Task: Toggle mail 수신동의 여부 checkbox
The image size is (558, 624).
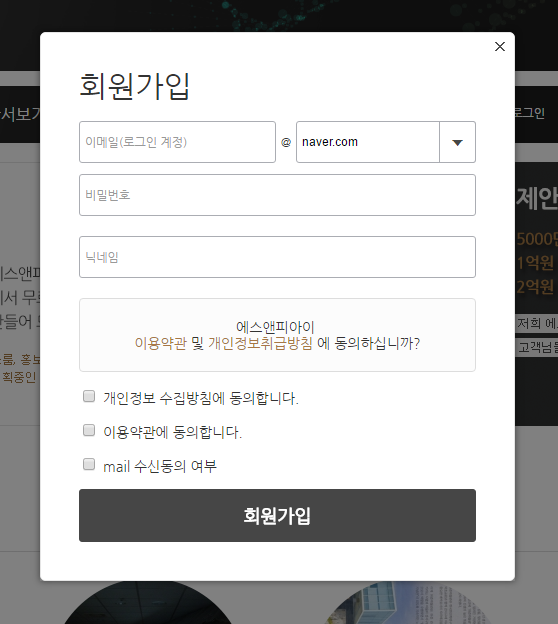Action: [x=89, y=464]
